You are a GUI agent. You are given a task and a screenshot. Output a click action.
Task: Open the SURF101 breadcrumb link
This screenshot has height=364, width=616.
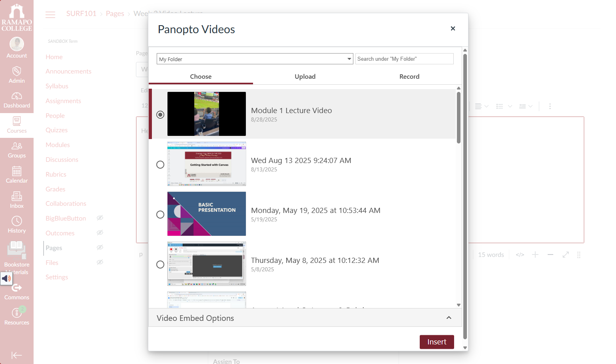coord(81,14)
